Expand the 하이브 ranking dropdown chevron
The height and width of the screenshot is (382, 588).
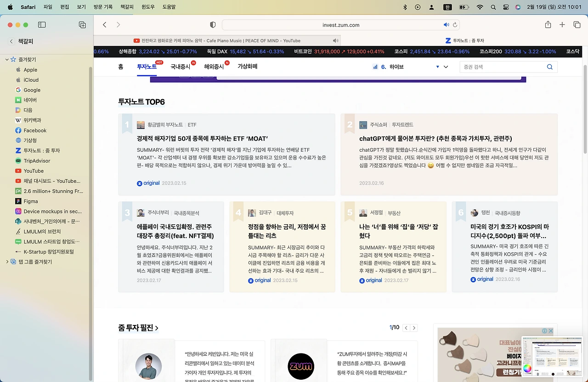click(446, 67)
